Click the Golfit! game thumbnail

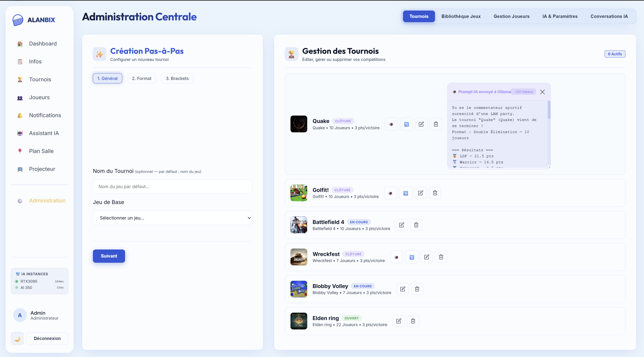click(299, 193)
